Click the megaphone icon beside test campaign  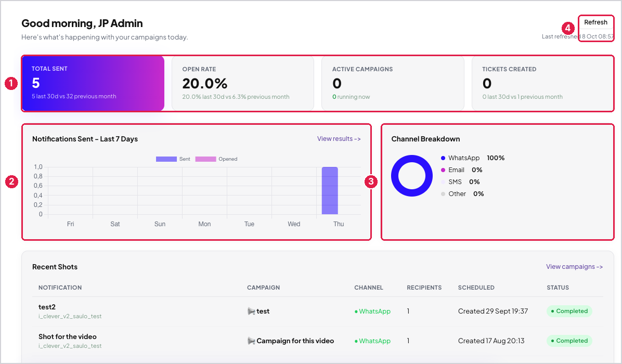coord(251,311)
